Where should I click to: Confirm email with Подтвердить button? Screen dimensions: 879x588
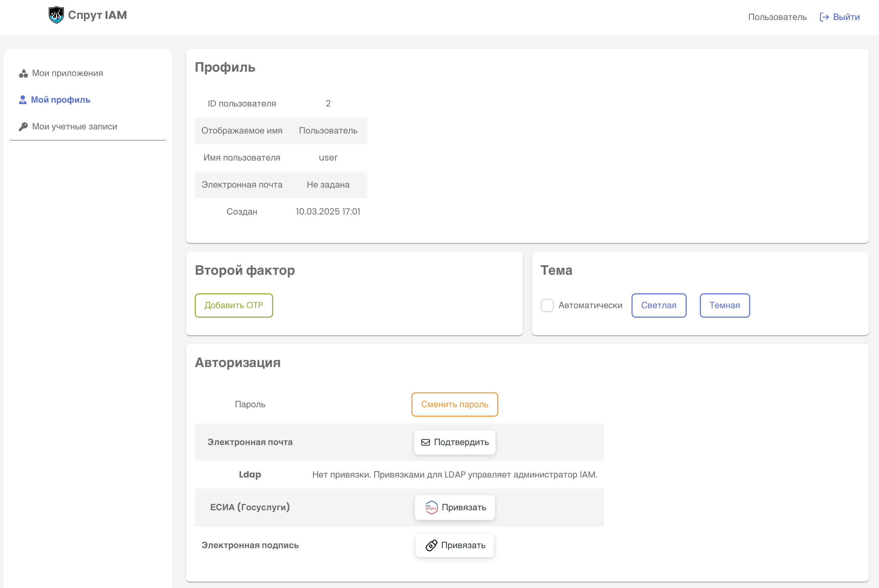point(455,442)
